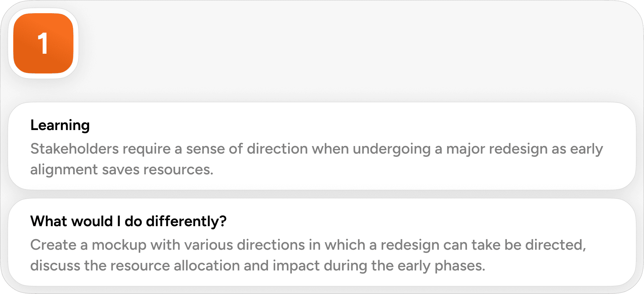Image resolution: width=644 pixels, height=294 pixels.
Task: Click the orange number 1 badge
Action: pyautogui.click(x=43, y=43)
